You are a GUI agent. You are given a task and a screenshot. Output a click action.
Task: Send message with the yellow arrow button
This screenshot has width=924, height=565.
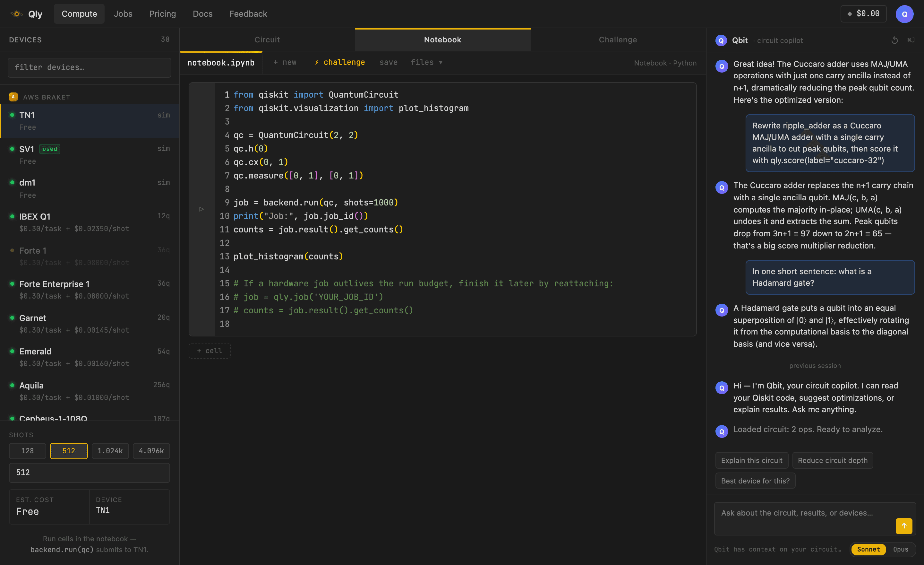[x=904, y=526]
